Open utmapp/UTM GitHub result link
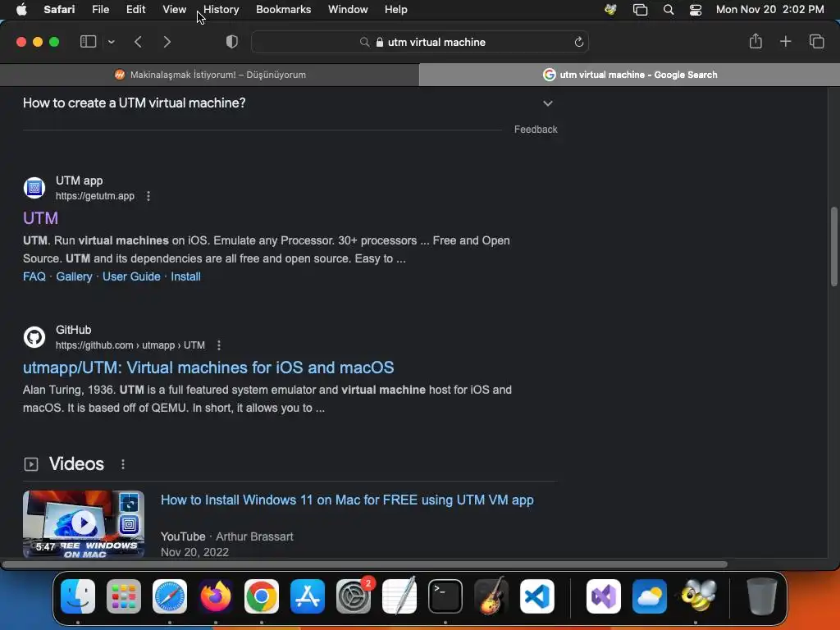This screenshot has height=630, width=840. [208, 367]
